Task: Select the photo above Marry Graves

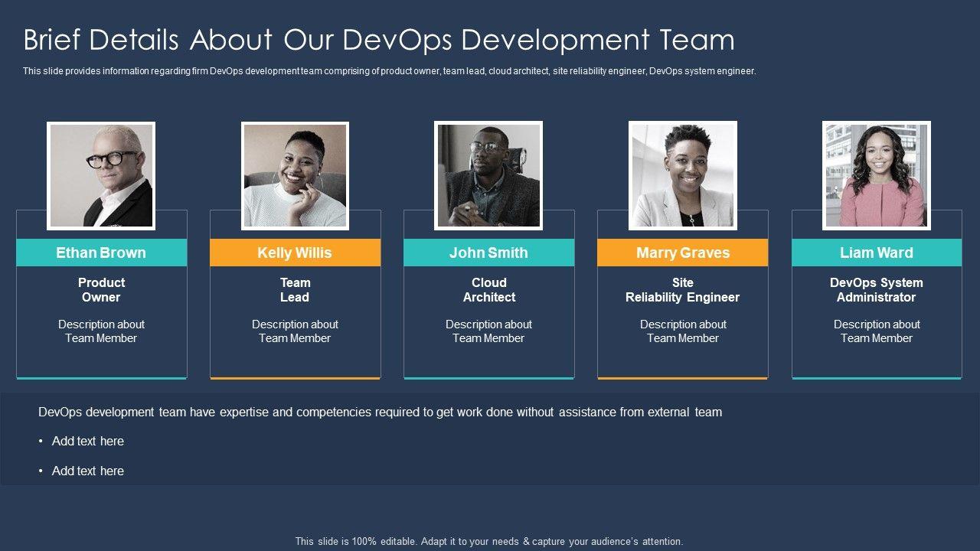Action: pyautogui.click(x=683, y=176)
